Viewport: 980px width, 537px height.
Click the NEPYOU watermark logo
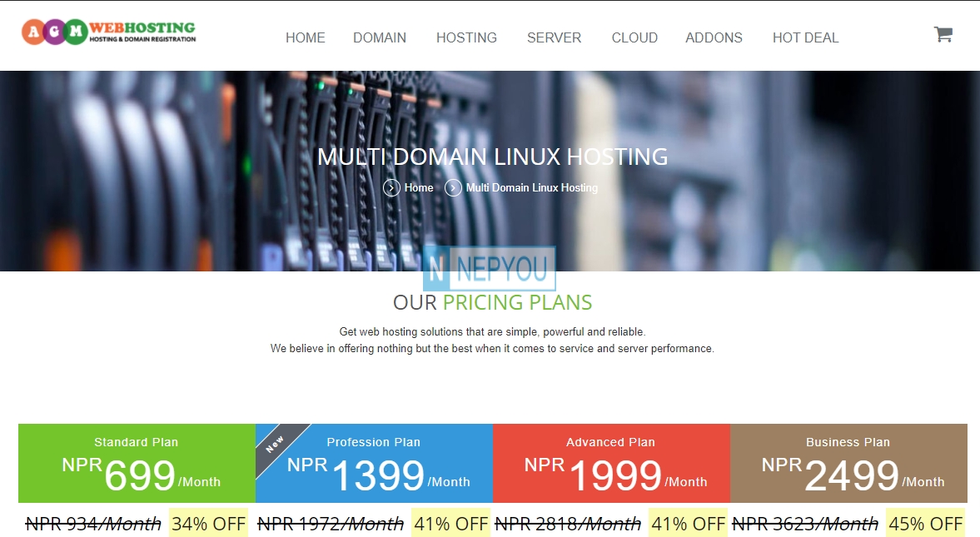pos(489,268)
